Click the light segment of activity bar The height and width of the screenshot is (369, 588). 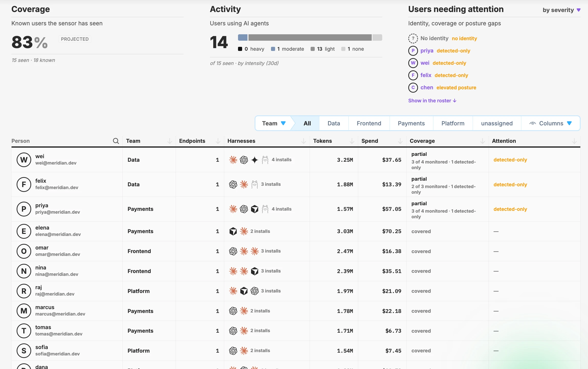[310, 37]
